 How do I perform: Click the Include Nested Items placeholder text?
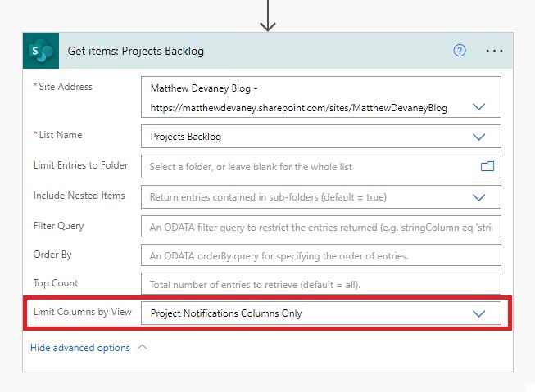point(268,197)
